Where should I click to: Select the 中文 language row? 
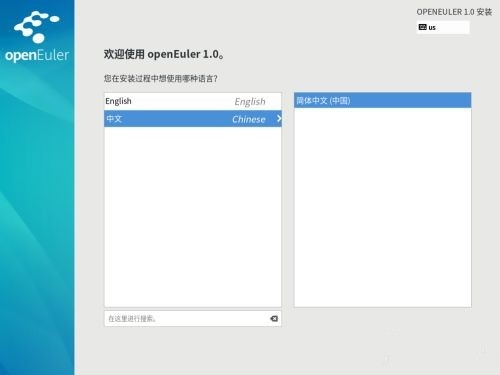coord(193,118)
